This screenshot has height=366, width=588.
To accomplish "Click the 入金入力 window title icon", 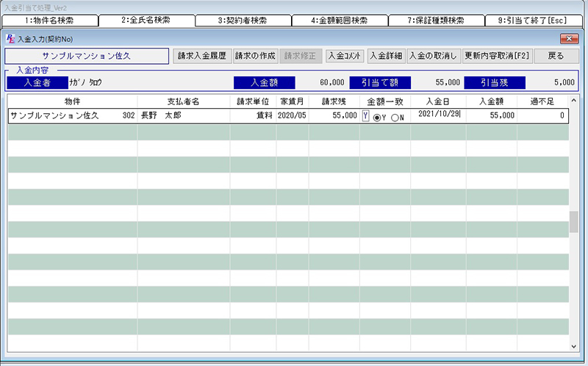I will [x=10, y=37].
